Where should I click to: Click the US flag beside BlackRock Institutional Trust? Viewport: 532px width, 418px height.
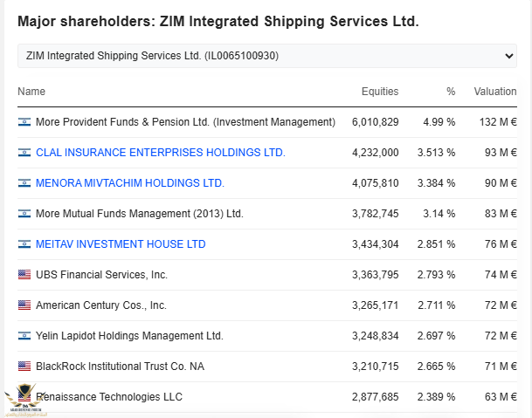pyautogui.click(x=24, y=367)
